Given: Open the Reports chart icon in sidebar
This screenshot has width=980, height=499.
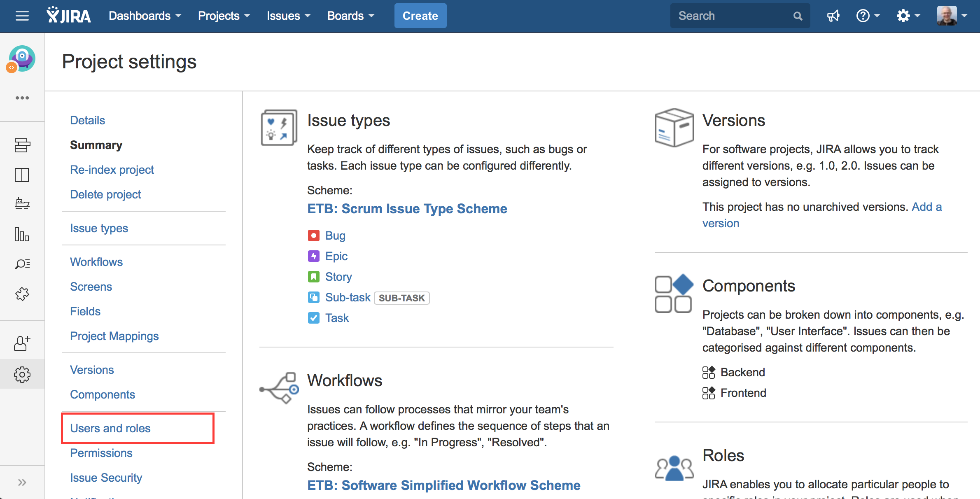Looking at the screenshot, I should pyautogui.click(x=22, y=234).
